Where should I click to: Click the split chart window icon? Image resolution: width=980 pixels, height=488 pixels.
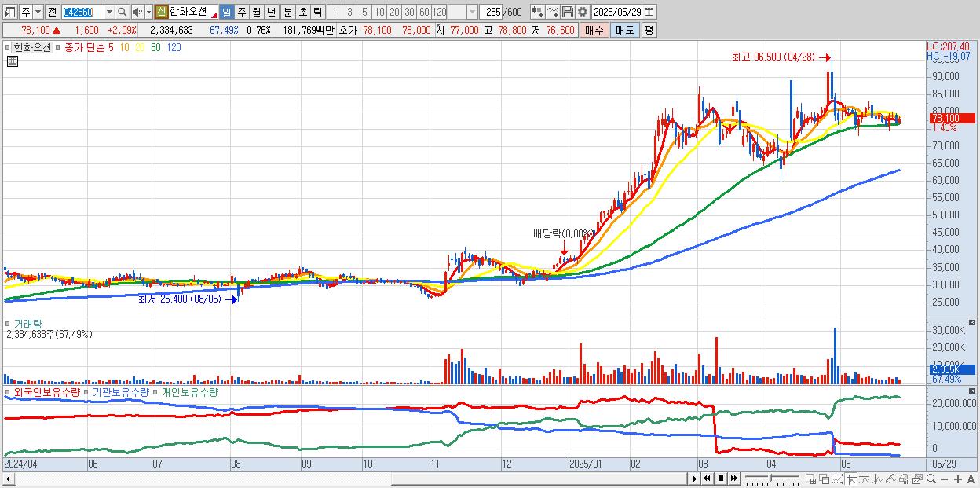click(810, 479)
